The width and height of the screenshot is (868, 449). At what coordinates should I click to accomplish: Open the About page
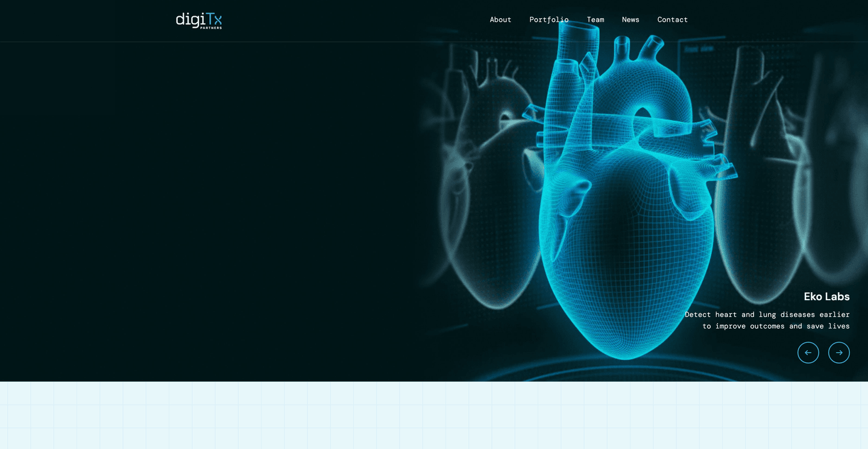click(500, 19)
